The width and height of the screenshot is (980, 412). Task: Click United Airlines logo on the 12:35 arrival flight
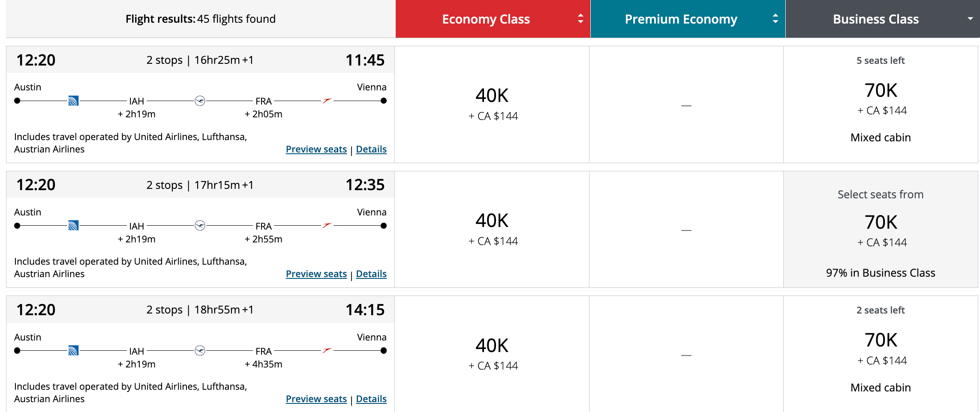coord(73,226)
